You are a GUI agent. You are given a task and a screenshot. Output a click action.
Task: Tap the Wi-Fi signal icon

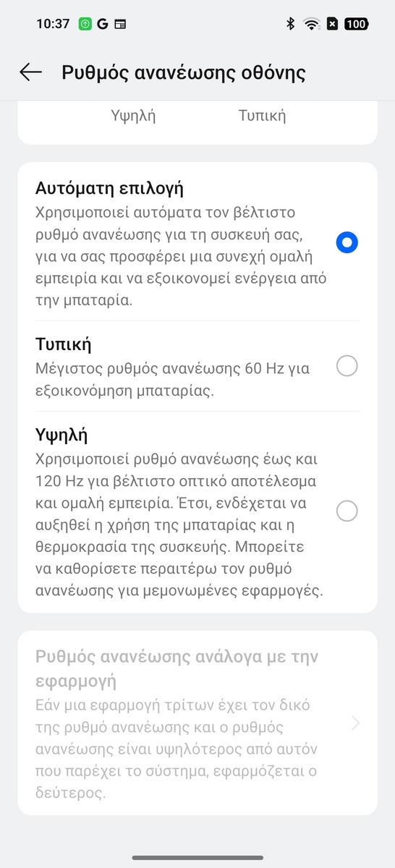[312, 24]
